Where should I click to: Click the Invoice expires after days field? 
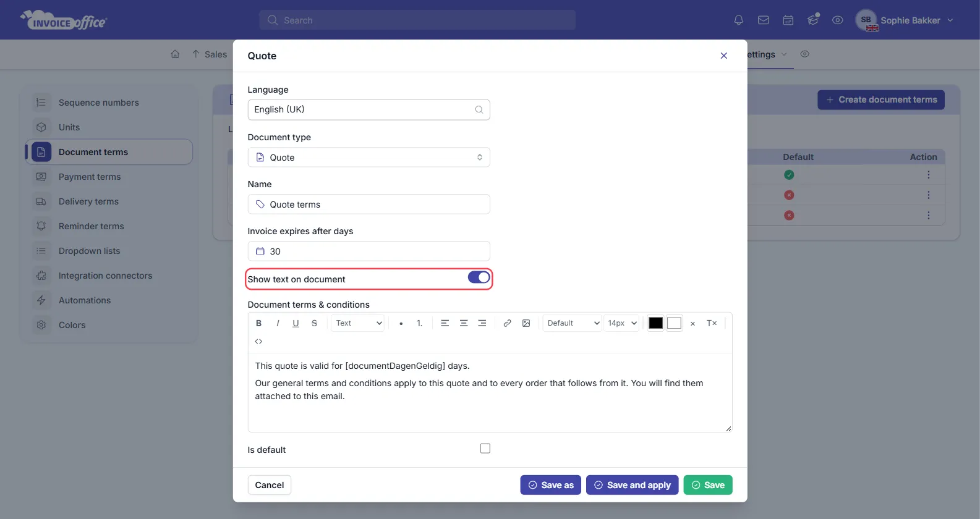[369, 251]
